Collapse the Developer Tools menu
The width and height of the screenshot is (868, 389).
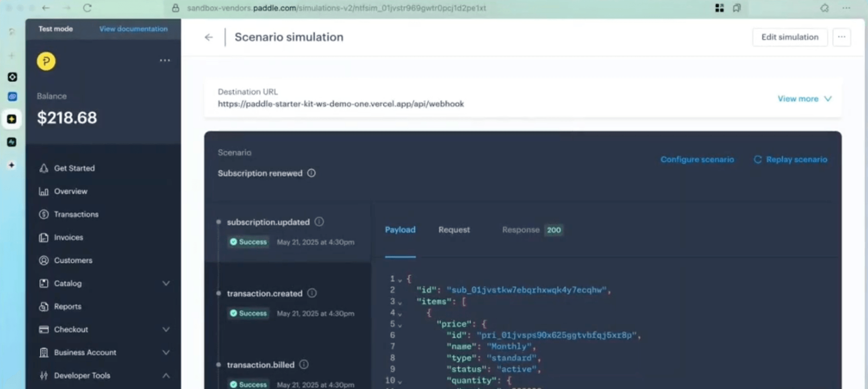point(166,375)
